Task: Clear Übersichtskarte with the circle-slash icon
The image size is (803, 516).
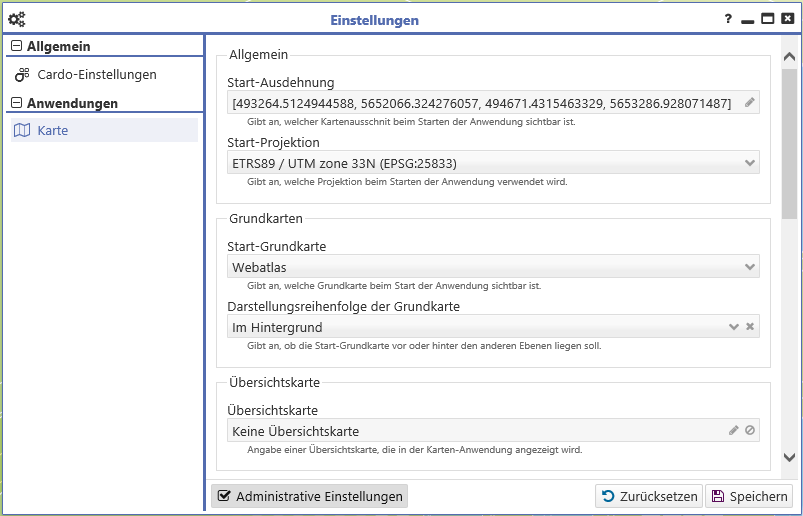Action: click(750, 431)
